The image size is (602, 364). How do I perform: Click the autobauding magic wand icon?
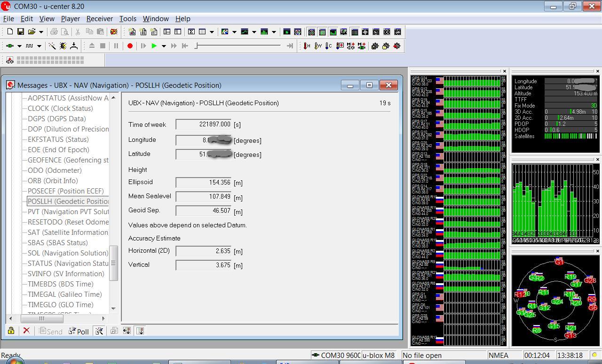[52, 46]
